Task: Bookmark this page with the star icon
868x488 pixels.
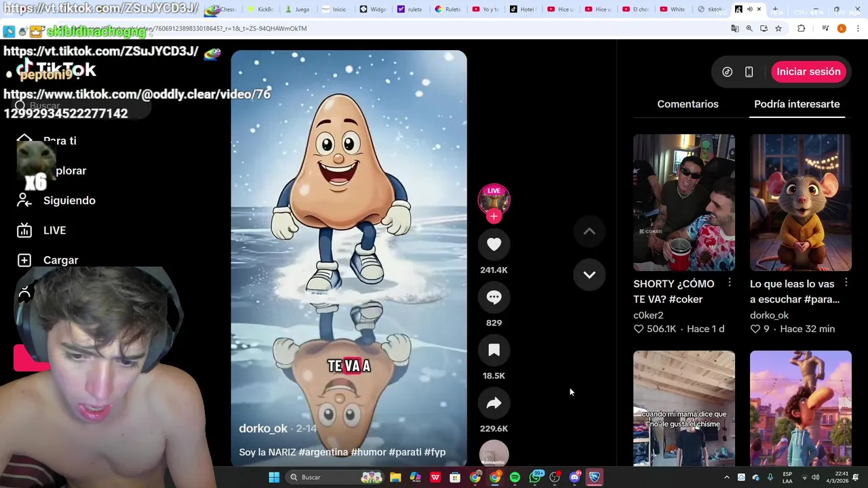Action: coord(778,28)
